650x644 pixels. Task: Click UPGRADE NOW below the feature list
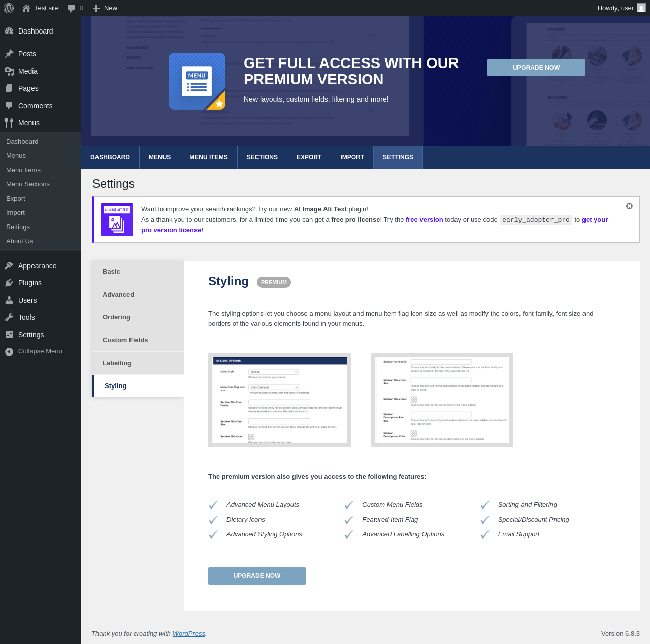[257, 576]
